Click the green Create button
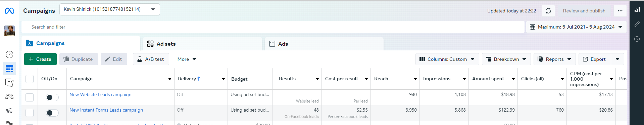This screenshot has height=125, width=644. point(40,59)
